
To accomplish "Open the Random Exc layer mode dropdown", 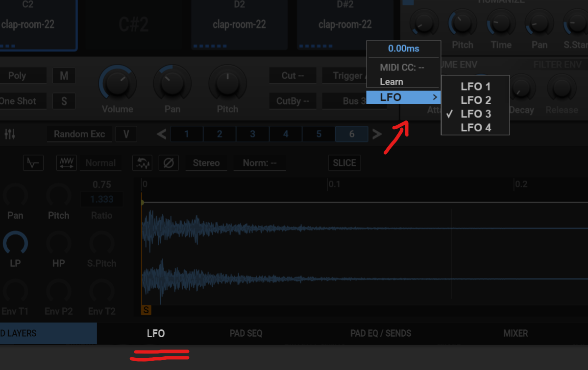I will coord(79,134).
